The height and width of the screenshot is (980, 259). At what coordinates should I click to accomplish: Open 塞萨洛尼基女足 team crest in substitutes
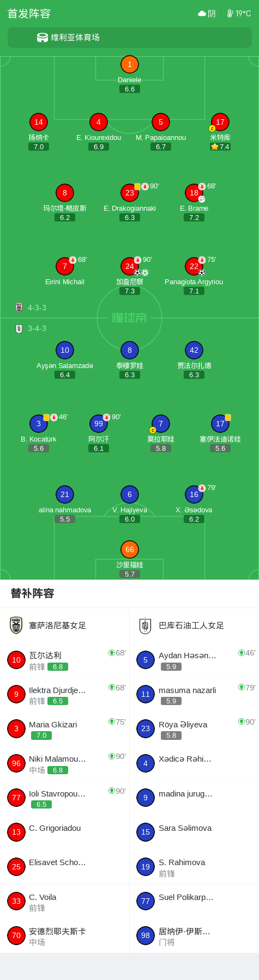16,626
